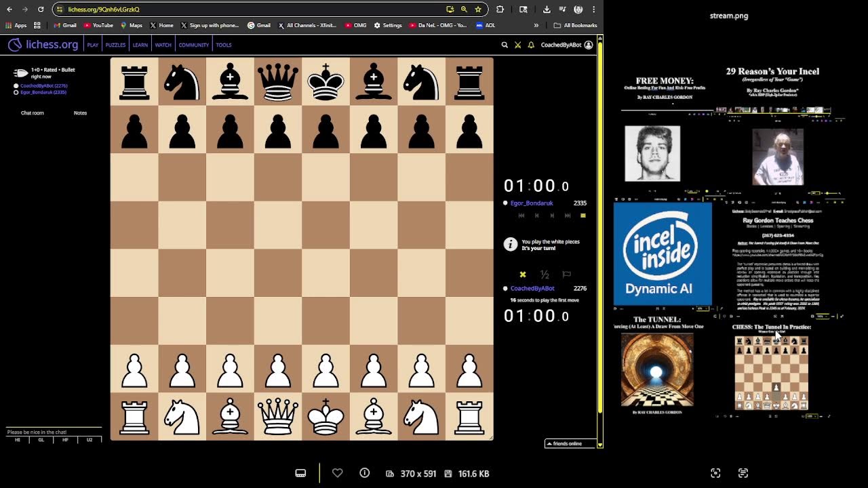Viewport: 868px width, 488px height.
Task: Expand hidden bookmarks chevron
Action: click(x=536, y=25)
